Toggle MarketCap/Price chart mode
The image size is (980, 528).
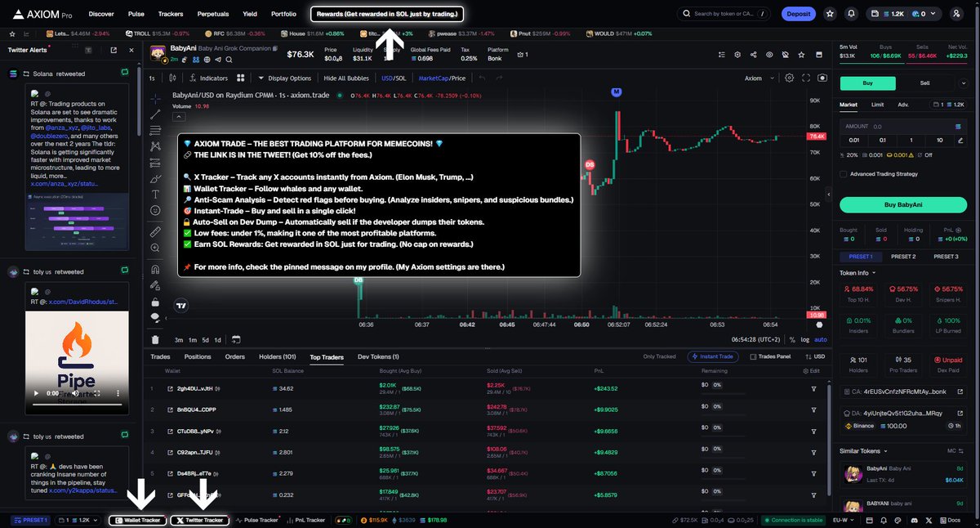pyautogui.click(x=442, y=78)
